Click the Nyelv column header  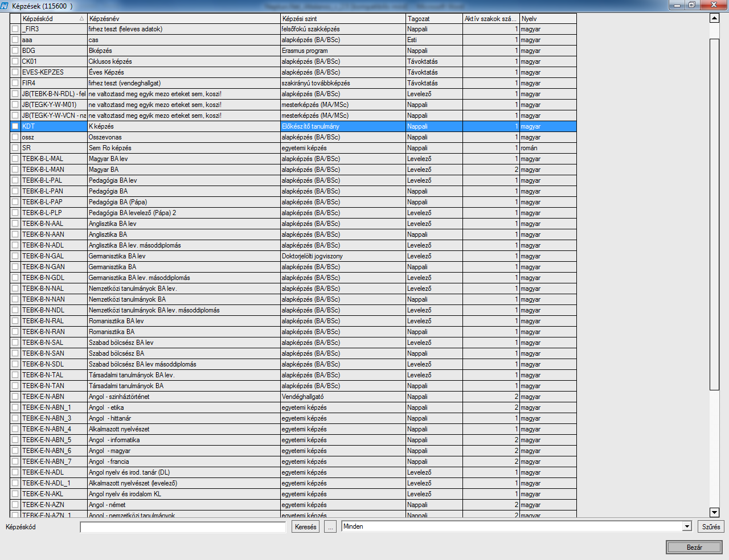pos(548,19)
